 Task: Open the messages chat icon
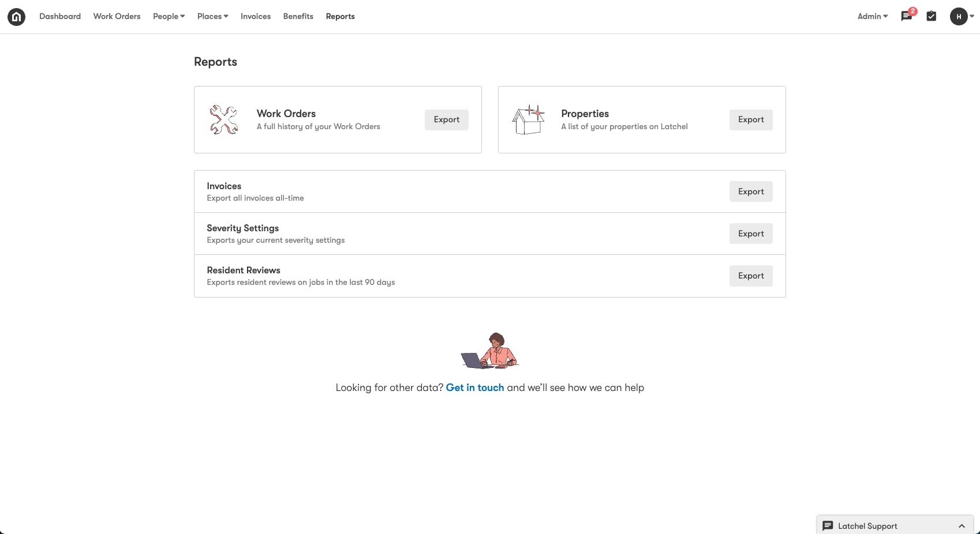pos(906,16)
